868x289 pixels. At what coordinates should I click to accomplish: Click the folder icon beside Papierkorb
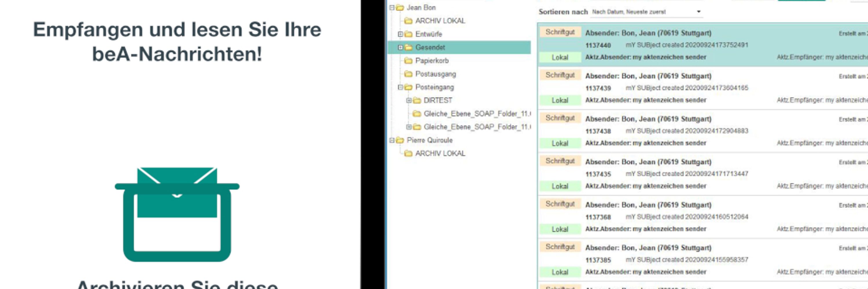click(x=408, y=61)
